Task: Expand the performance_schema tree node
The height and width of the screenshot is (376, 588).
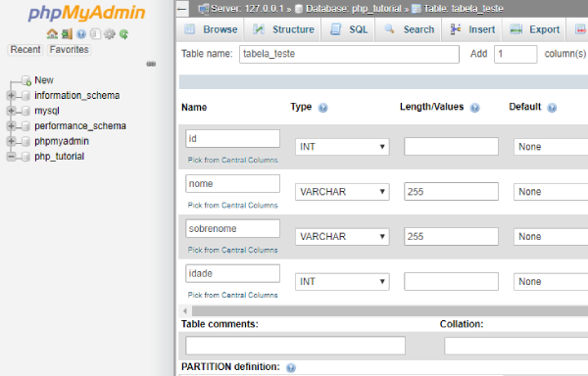Action: point(11,126)
